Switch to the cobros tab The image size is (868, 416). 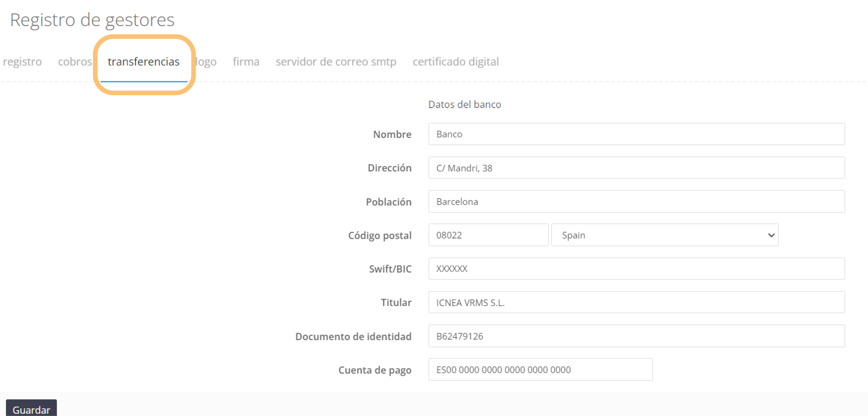tap(75, 62)
